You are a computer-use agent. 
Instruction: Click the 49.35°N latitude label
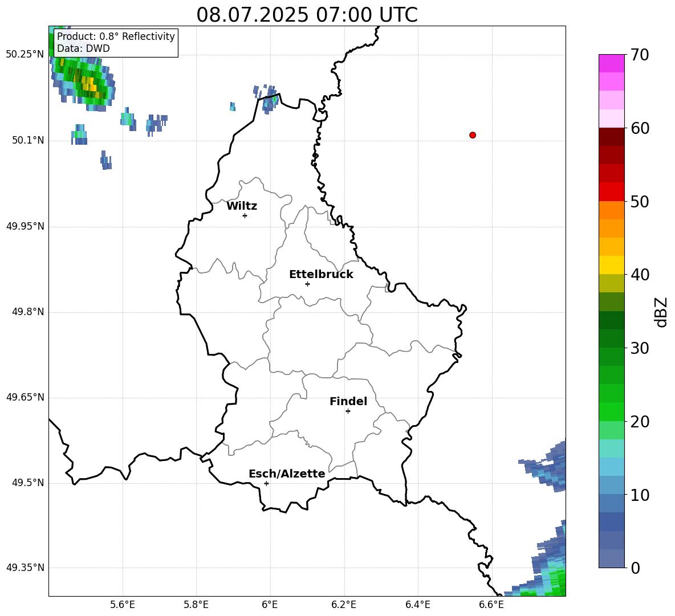(x=25, y=568)
